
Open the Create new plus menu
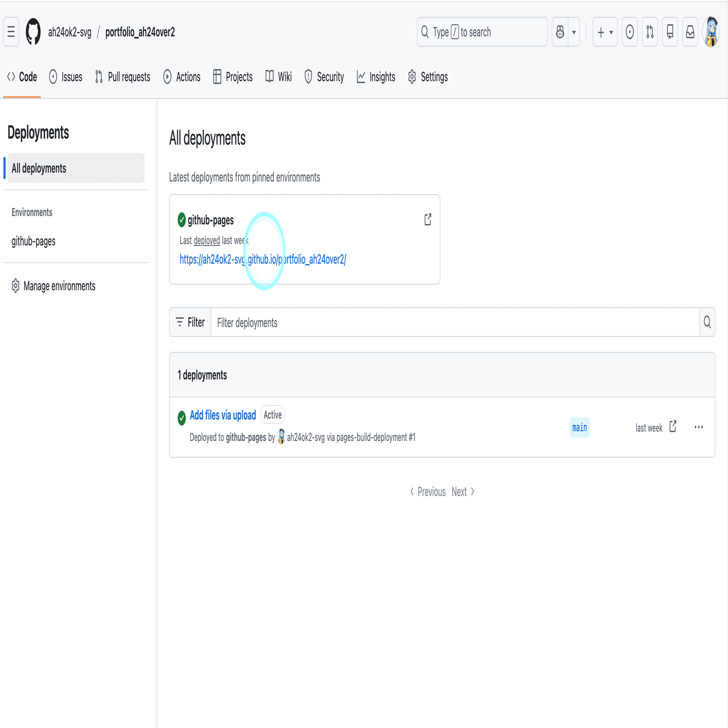[x=605, y=32]
